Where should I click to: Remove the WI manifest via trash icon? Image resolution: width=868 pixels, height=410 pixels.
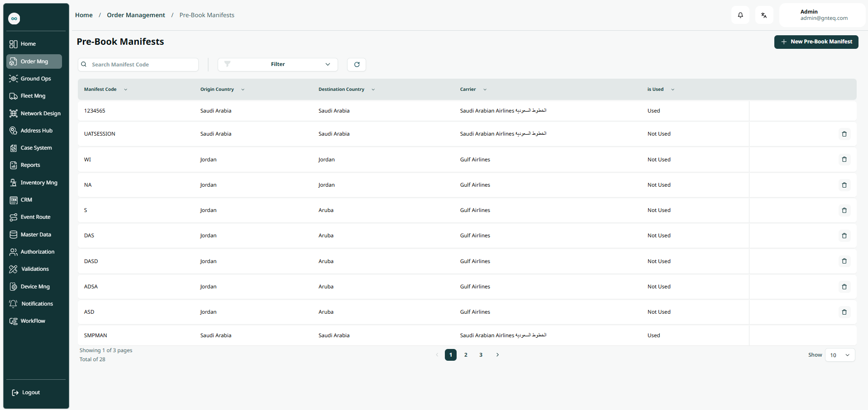[x=844, y=160]
